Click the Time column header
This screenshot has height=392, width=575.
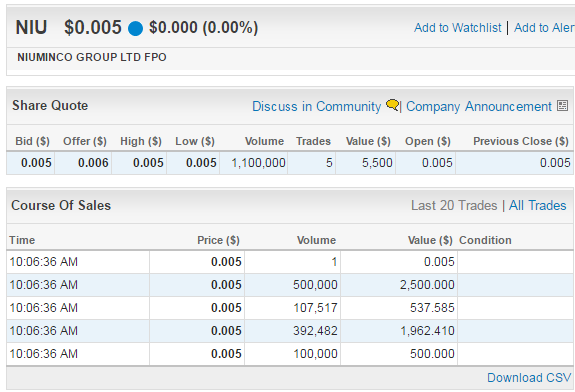22,240
